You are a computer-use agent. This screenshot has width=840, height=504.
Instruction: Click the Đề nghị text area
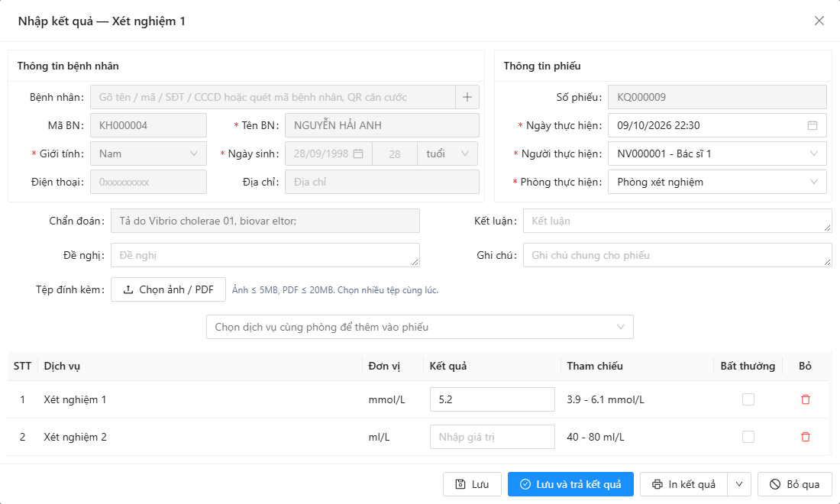pyautogui.click(x=265, y=255)
